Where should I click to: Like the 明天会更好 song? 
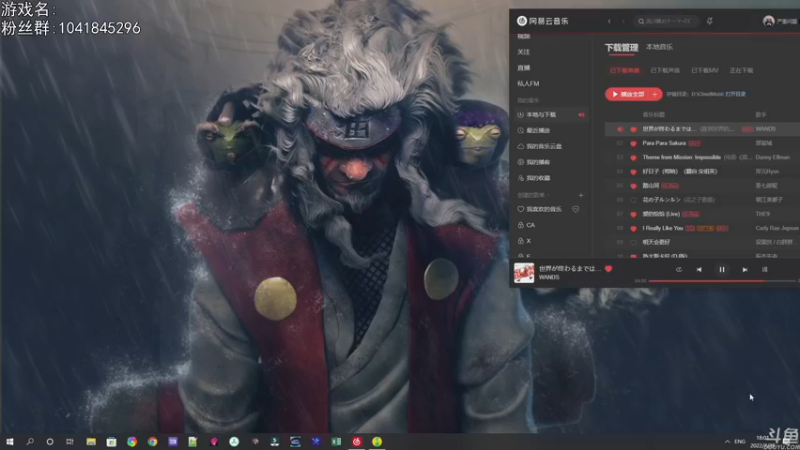[x=634, y=243]
